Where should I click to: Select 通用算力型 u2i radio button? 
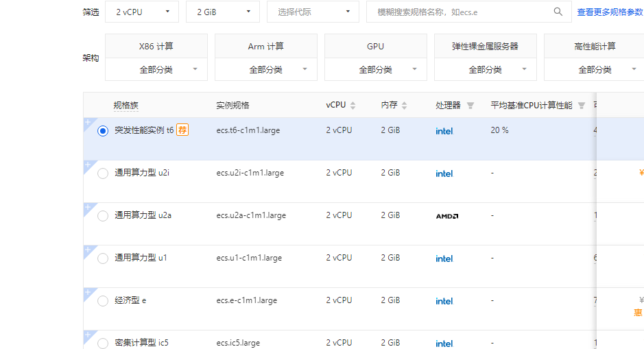(x=103, y=173)
